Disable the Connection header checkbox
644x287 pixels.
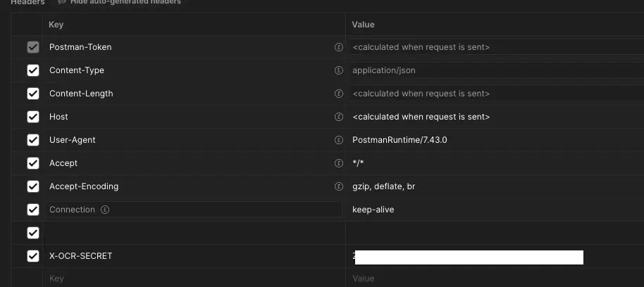click(x=33, y=210)
